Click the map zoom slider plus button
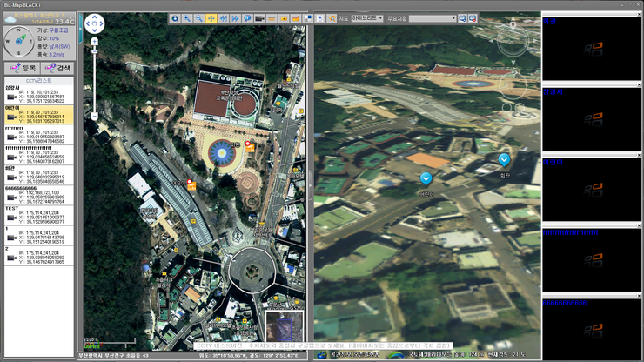The image size is (644, 362). click(x=94, y=41)
